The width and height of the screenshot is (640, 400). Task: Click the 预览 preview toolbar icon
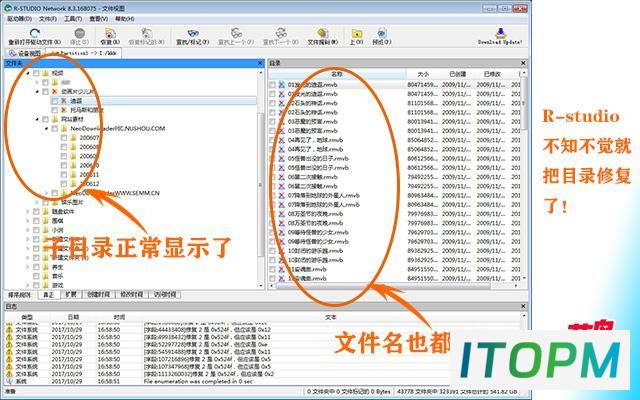click(382, 33)
